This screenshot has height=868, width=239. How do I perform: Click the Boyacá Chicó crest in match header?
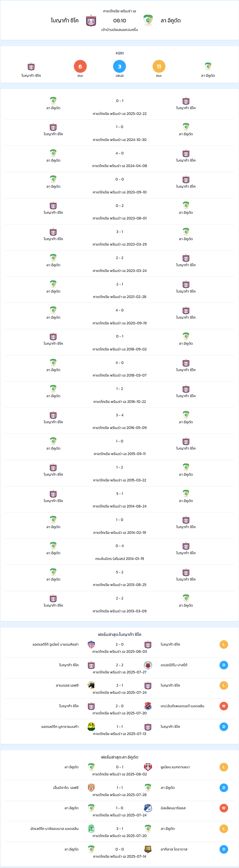tap(91, 21)
